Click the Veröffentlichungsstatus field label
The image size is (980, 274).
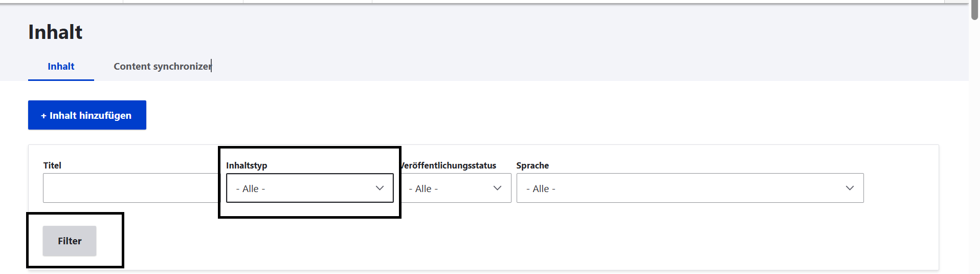[x=449, y=165]
